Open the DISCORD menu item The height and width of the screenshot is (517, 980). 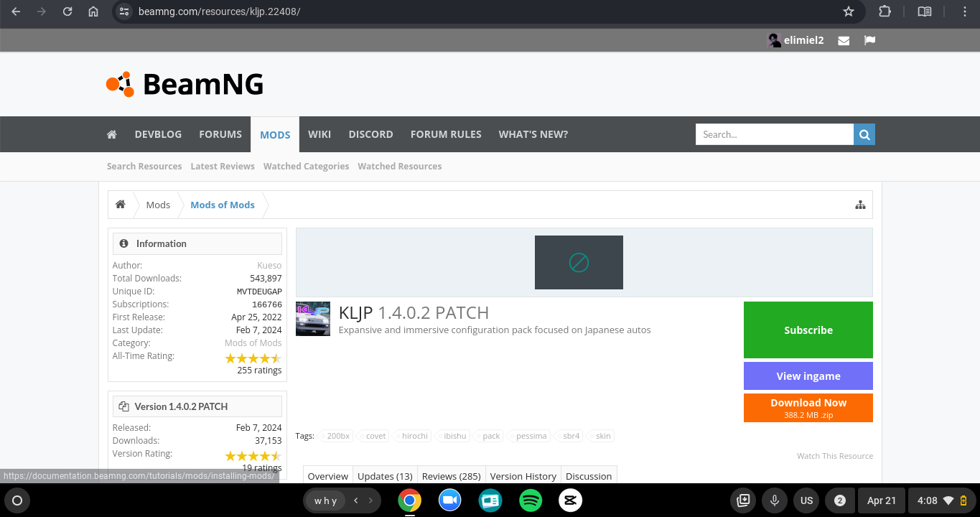[x=370, y=134]
